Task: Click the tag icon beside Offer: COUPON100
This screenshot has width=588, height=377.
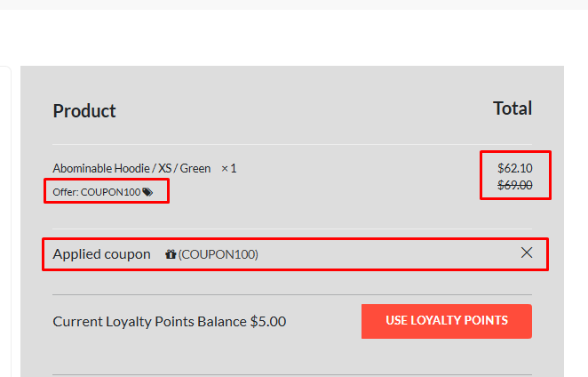Action: [x=147, y=191]
